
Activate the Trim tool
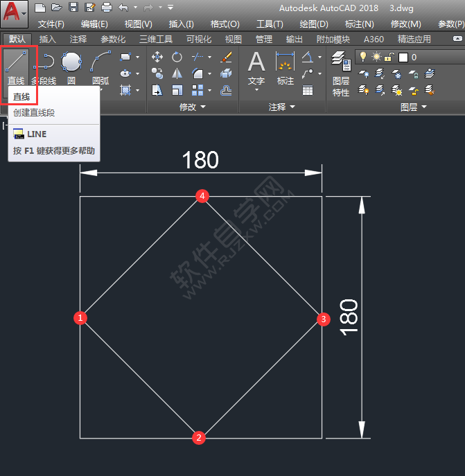(198, 57)
